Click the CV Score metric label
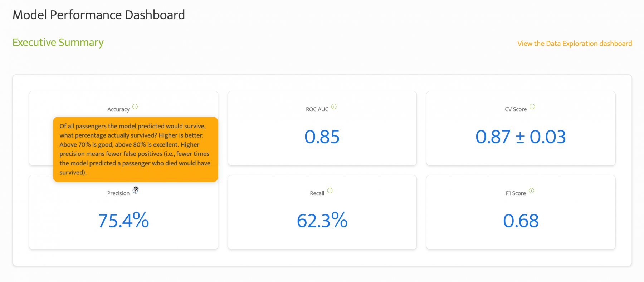 (x=516, y=109)
